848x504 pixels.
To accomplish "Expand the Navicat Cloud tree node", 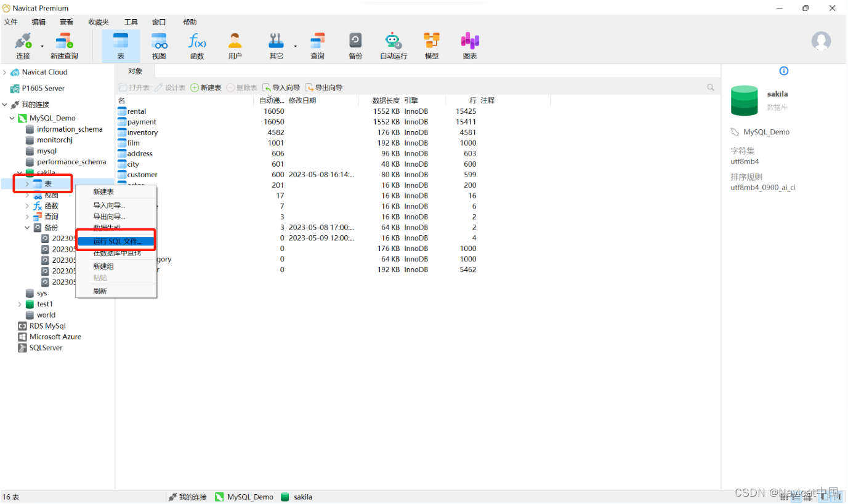I will [4, 72].
